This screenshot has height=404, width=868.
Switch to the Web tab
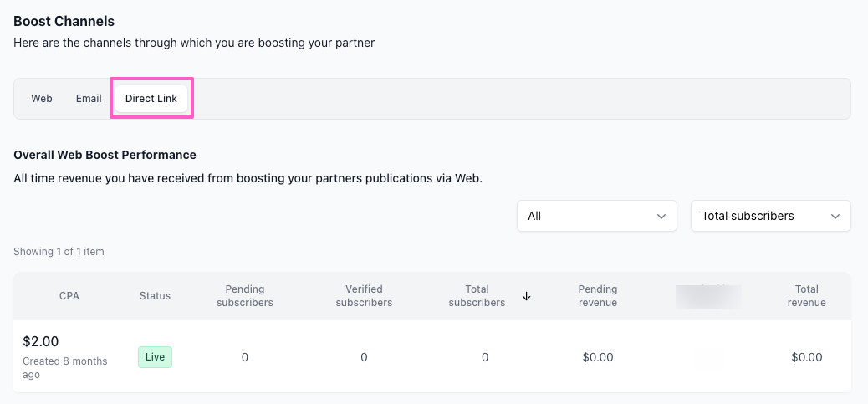[42, 99]
